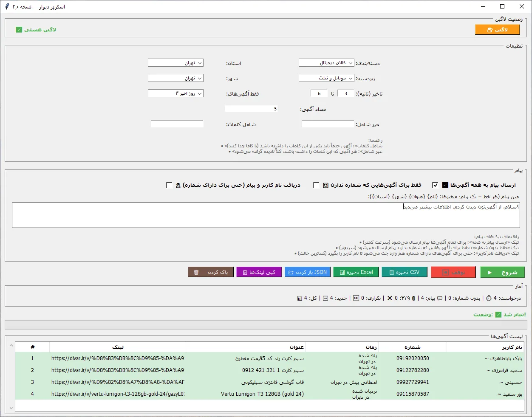Click the عنوان column header
532x417 pixels.
click(246, 347)
